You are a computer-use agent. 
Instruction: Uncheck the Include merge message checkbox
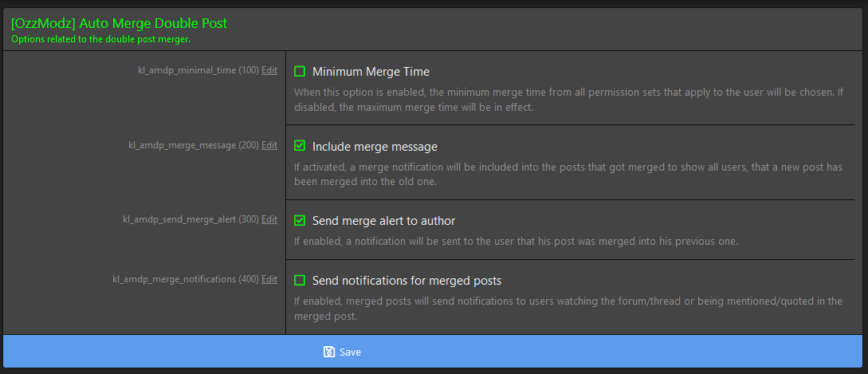coord(300,146)
